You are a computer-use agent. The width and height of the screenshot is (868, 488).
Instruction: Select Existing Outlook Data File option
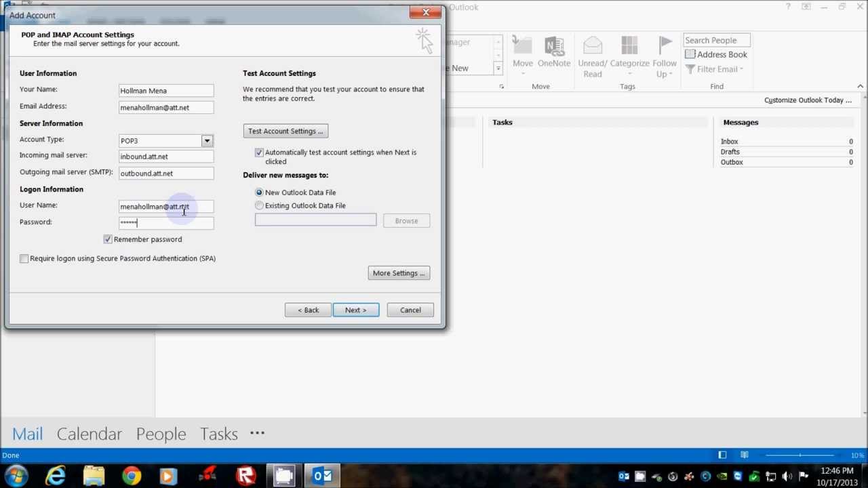(x=259, y=205)
